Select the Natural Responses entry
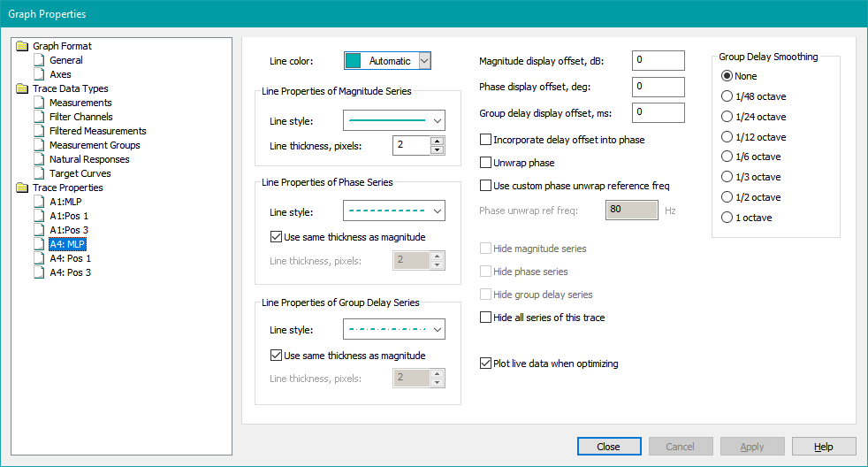868x467 pixels. point(89,159)
